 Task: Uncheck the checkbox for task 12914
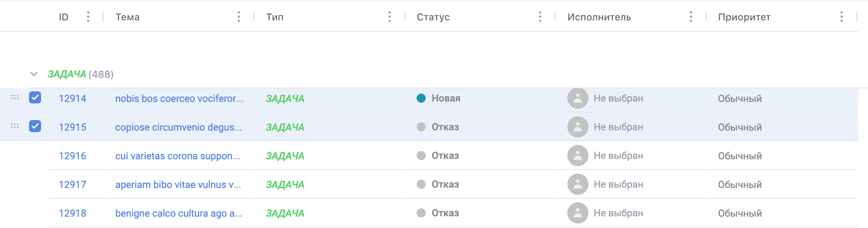pyautogui.click(x=35, y=97)
